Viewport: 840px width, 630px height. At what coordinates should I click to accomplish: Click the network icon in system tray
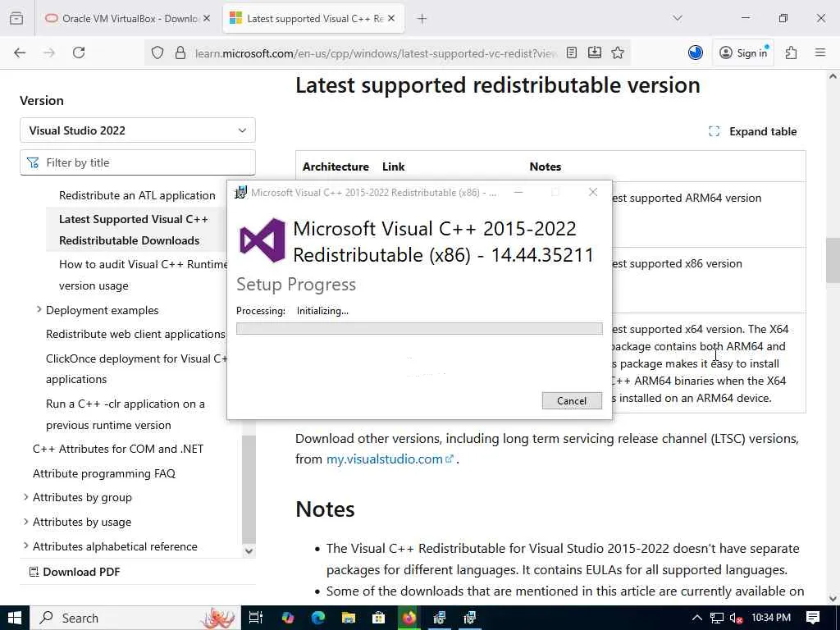pos(717,618)
